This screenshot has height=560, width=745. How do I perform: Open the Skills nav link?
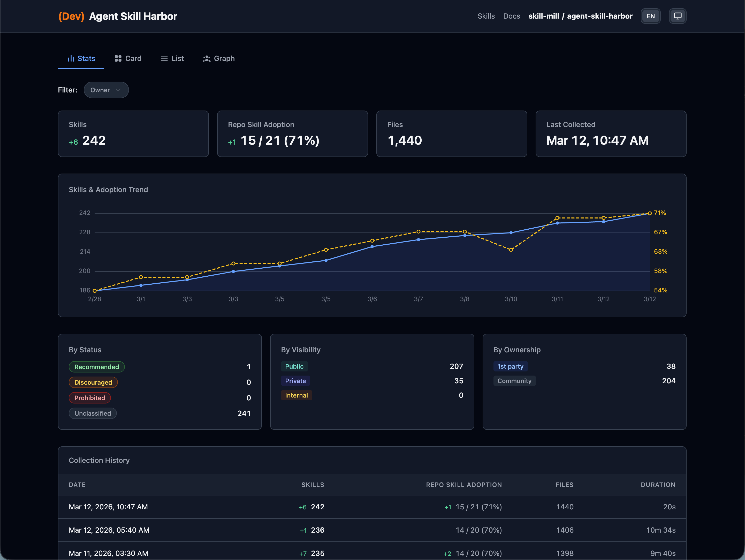click(x=486, y=16)
